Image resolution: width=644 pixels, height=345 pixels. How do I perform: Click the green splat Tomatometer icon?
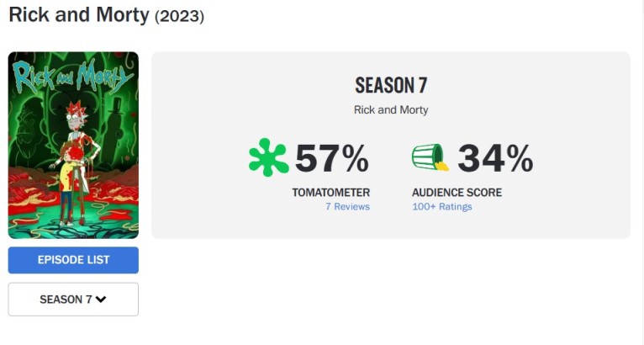coord(268,157)
